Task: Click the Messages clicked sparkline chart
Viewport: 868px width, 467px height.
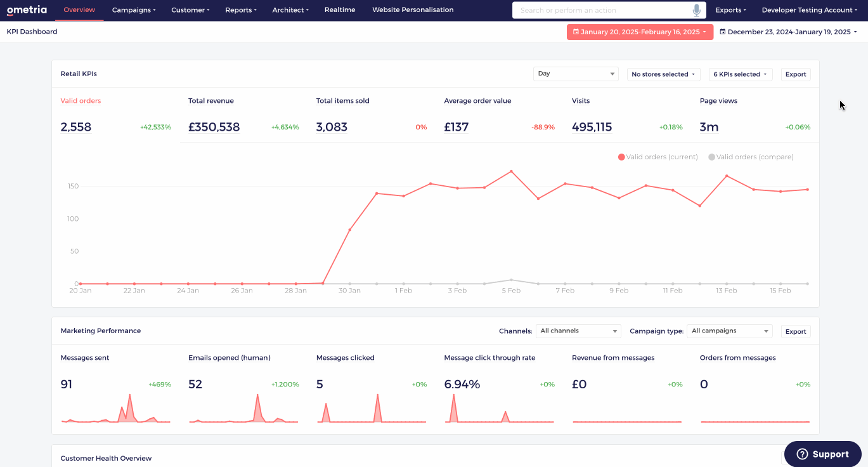Action: click(372, 409)
